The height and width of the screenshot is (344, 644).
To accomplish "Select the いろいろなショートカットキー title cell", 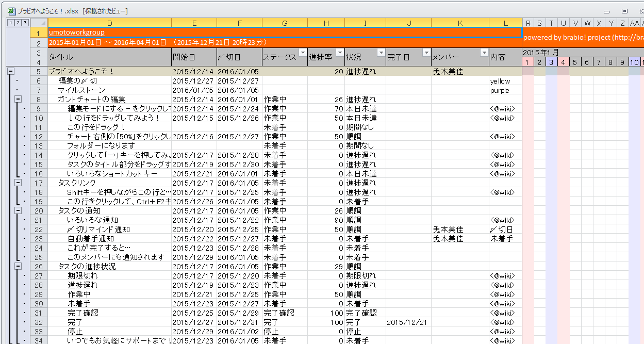I will [110, 174].
